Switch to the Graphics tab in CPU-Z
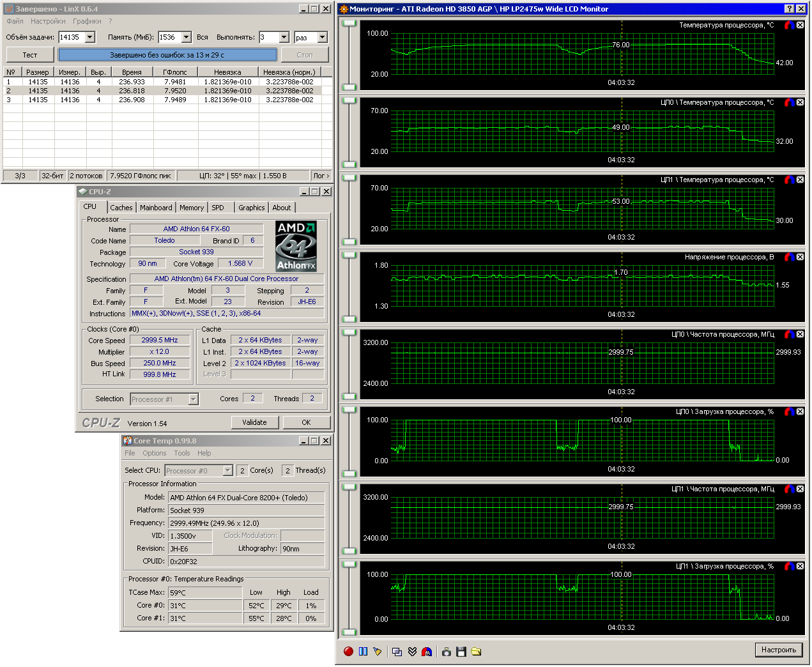Screen dimensions: 812x667 (252, 208)
